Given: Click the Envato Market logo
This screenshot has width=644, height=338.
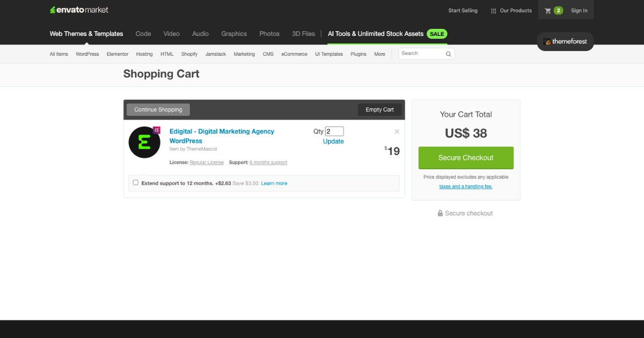Looking at the screenshot, I should [79, 10].
